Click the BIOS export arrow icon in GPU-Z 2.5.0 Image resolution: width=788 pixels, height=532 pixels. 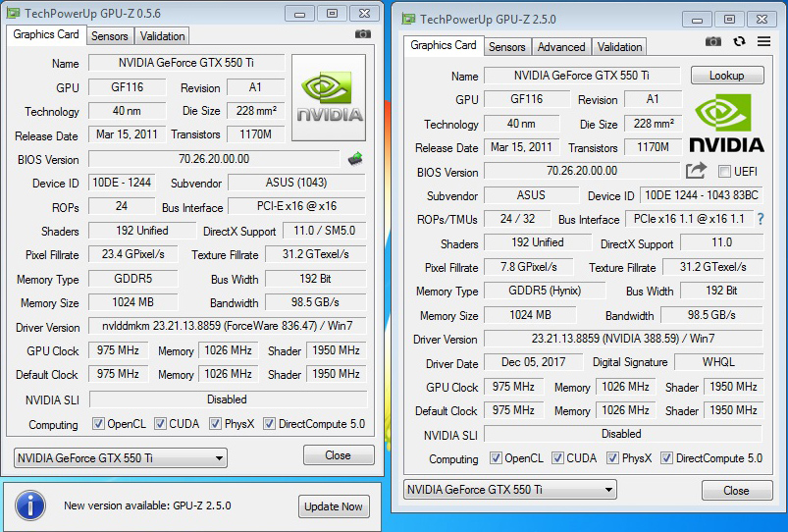696,171
